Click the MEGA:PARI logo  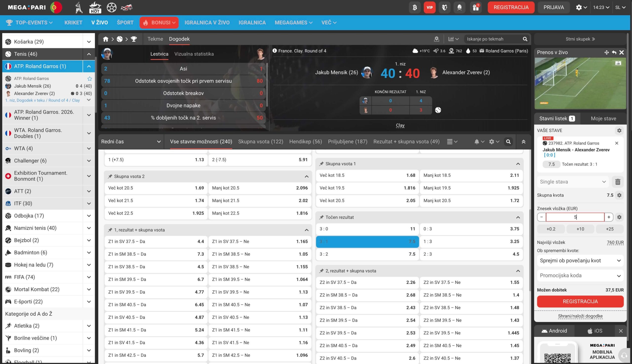pyautogui.click(x=27, y=7)
